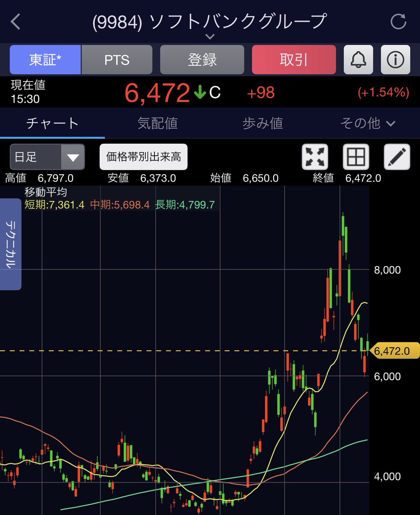Select the +98 price change
The image size is (420, 515).
coord(260,92)
